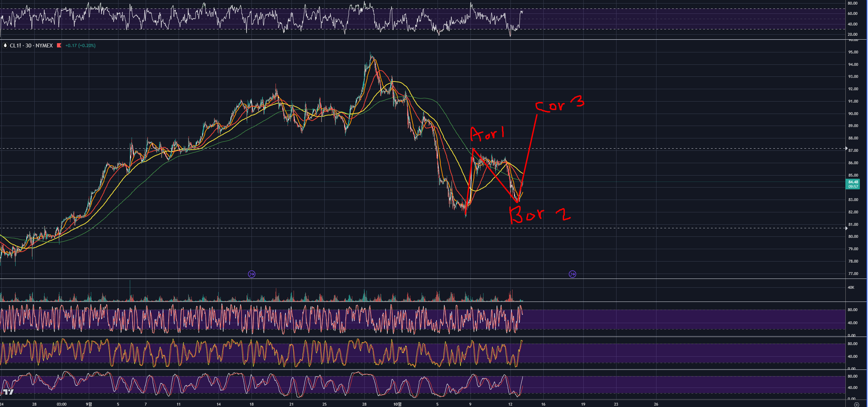The height and width of the screenshot is (407, 868).
Task: Click the purple arrow icon near date 19
Action: click(572, 274)
